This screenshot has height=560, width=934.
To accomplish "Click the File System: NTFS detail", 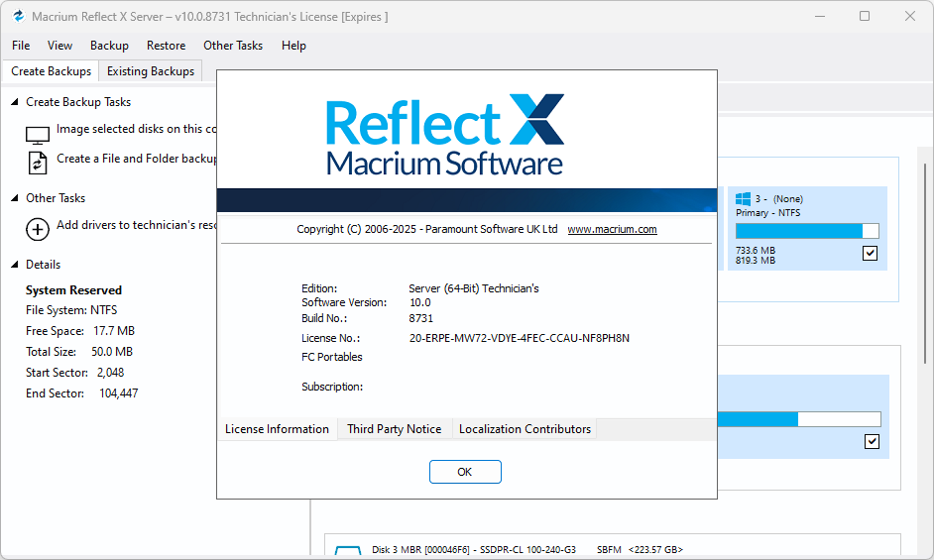I will [71, 310].
